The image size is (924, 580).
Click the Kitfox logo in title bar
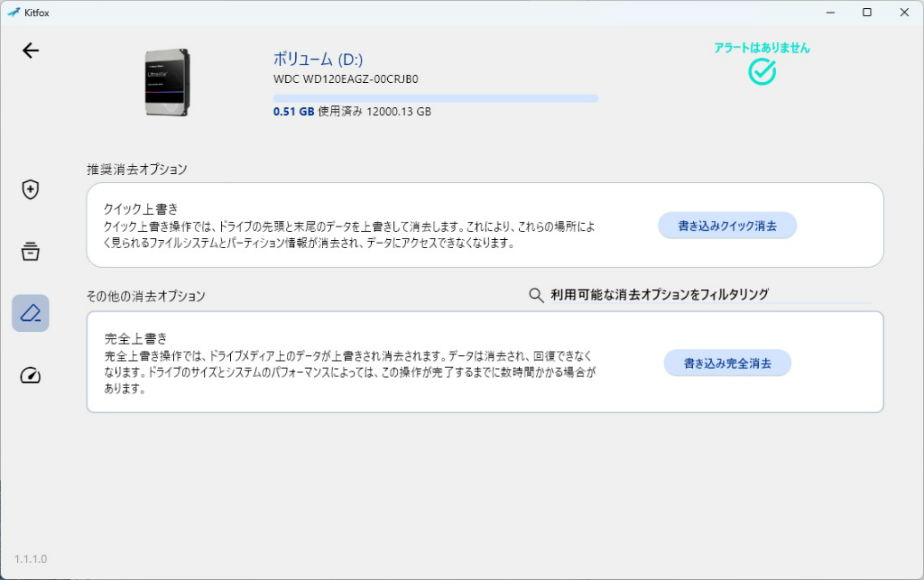click(x=13, y=13)
